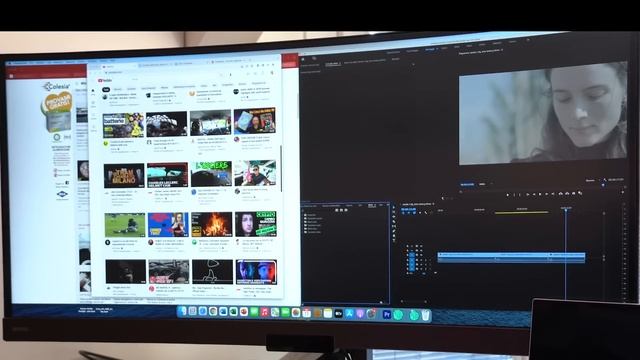The width and height of the screenshot is (640, 360).
Task: Select the Track Select Forward tool
Action: point(394,212)
